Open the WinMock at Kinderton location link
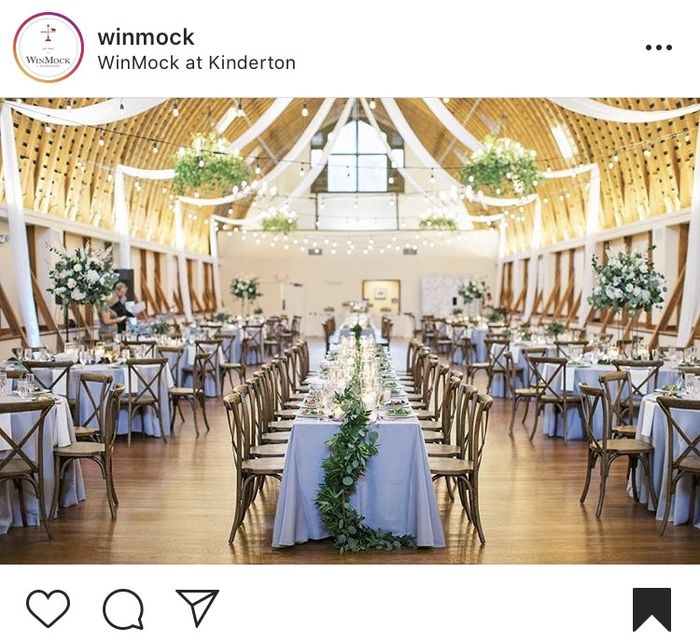 coord(196,62)
